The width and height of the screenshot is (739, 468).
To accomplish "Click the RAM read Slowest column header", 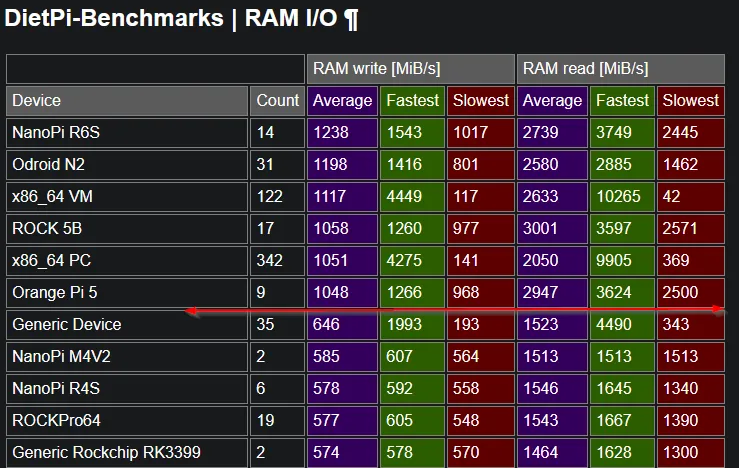I will pyautogui.click(x=690, y=100).
